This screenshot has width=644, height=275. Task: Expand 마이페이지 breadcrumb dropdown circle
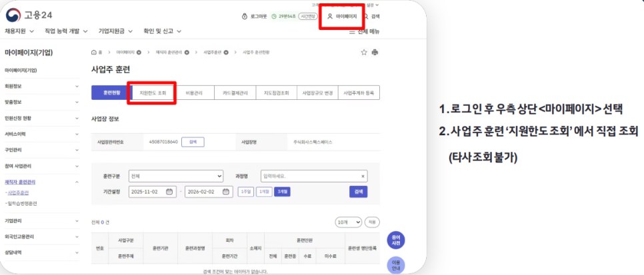coord(139,53)
